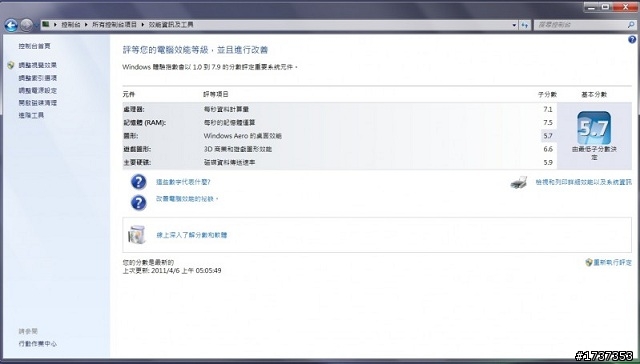The image size is (640, 364).
Task: Click Windows Aero 的桌面效能 description
Action: [x=242, y=136]
